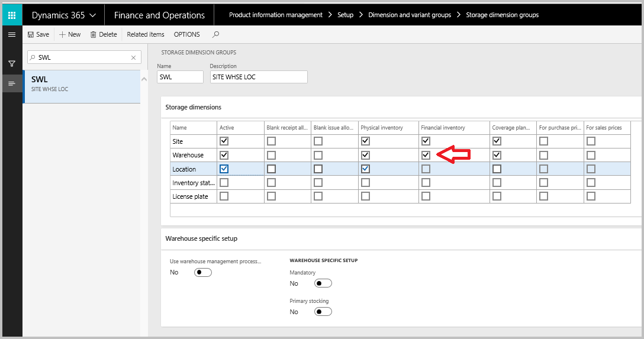Uncheck Coverage plan for Warehouse
The width and height of the screenshot is (644, 339).
[x=497, y=155]
